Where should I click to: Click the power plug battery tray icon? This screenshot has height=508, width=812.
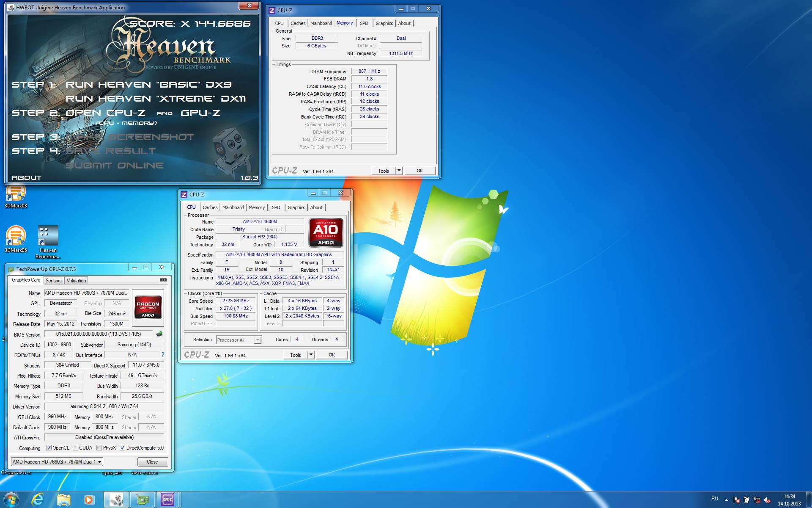pyautogui.click(x=746, y=500)
